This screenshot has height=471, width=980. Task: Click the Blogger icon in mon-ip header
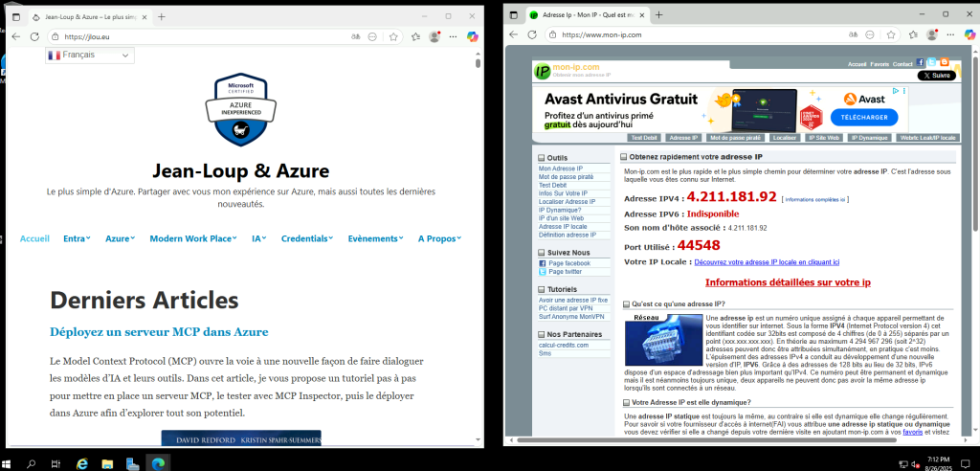pyautogui.click(x=944, y=62)
